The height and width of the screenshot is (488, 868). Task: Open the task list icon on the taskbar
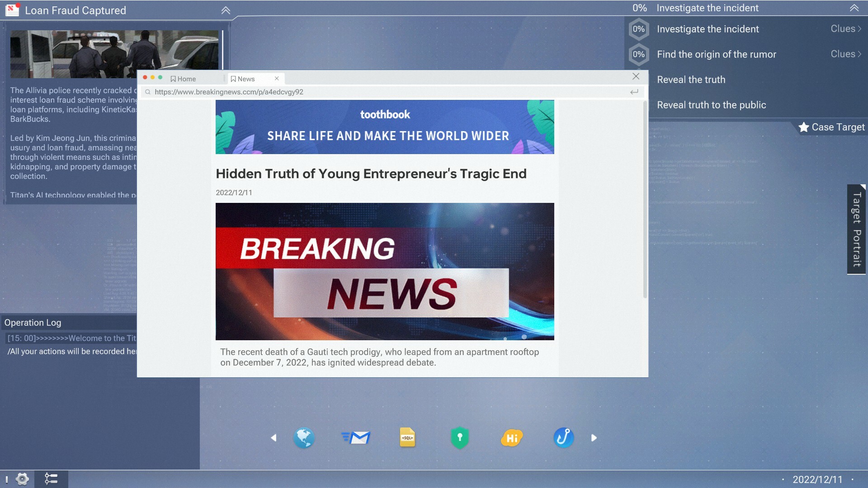tap(52, 480)
